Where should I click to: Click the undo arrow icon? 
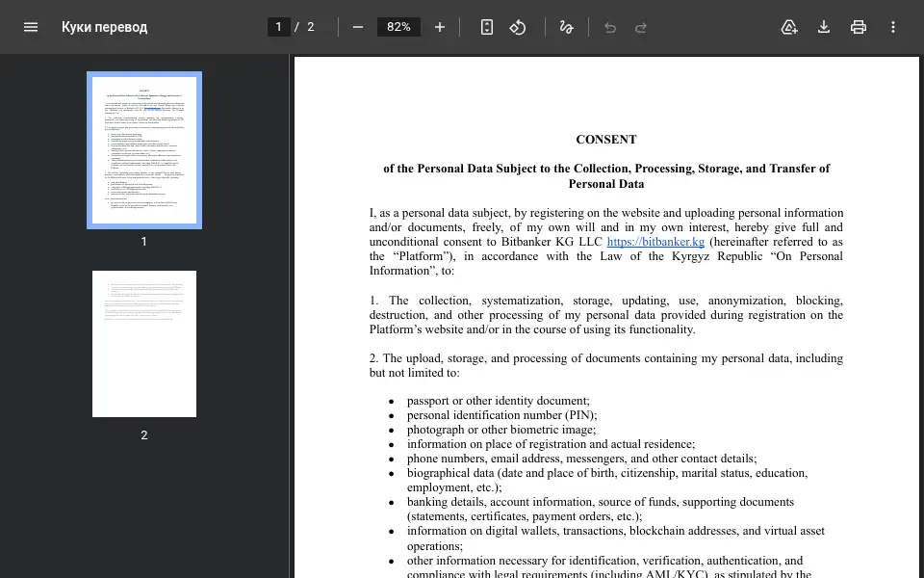click(x=610, y=27)
